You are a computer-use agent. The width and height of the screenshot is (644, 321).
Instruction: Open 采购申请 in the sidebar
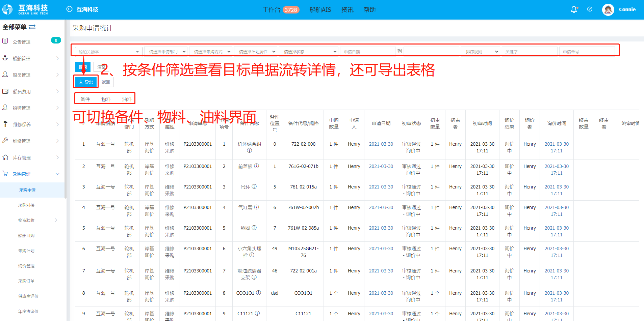click(x=27, y=190)
